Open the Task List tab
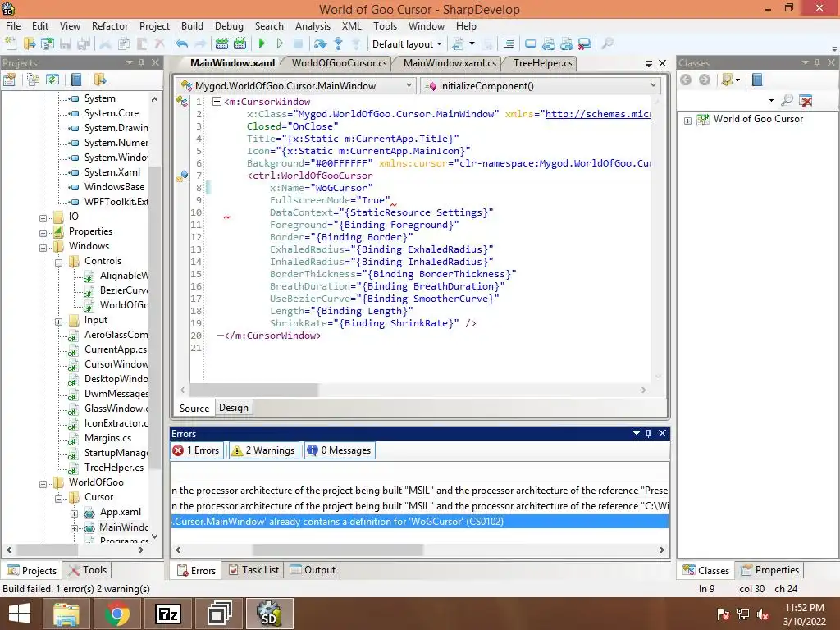This screenshot has width=840, height=630. coord(254,570)
